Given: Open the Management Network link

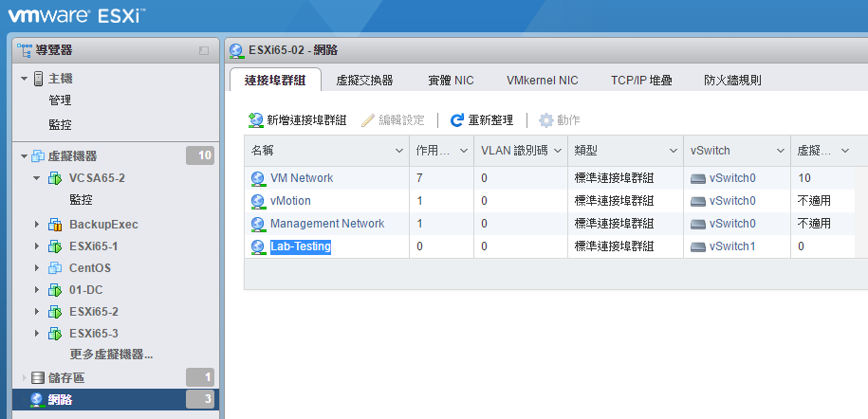Looking at the screenshot, I should click(327, 224).
